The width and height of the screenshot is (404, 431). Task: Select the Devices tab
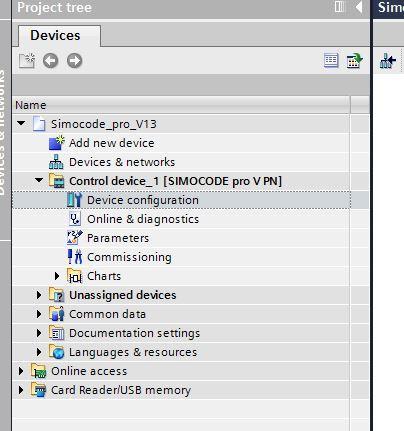coord(59,36)
